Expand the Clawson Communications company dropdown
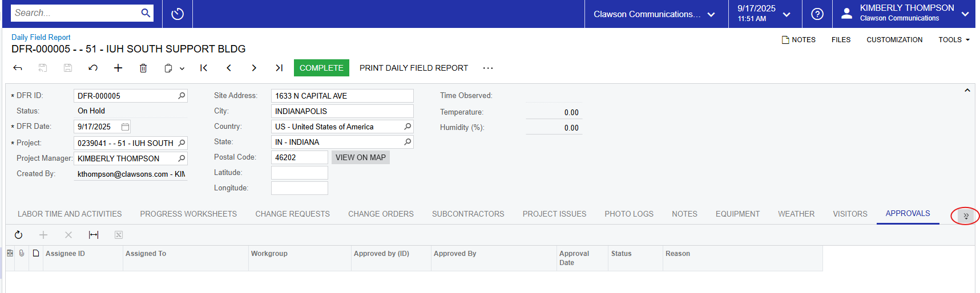The image size is (980, 293). pyautogui.click(x=655, y=14)
